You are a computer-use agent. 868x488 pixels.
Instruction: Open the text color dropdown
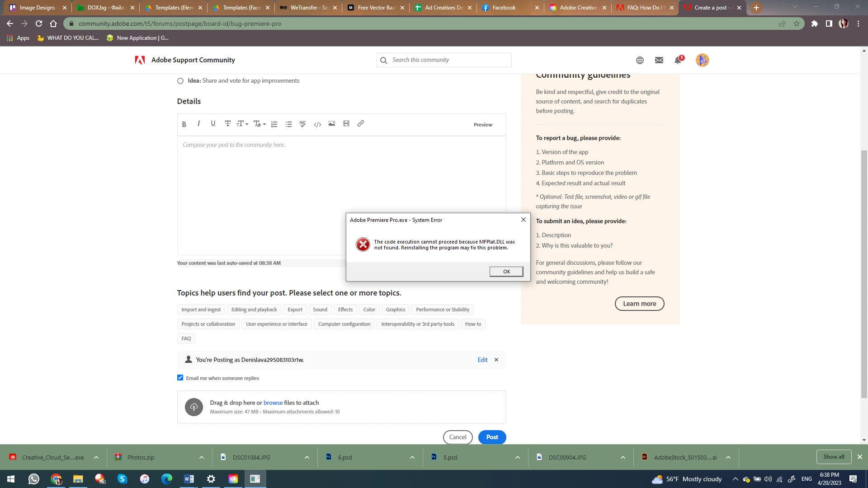(x=259, y=124)
